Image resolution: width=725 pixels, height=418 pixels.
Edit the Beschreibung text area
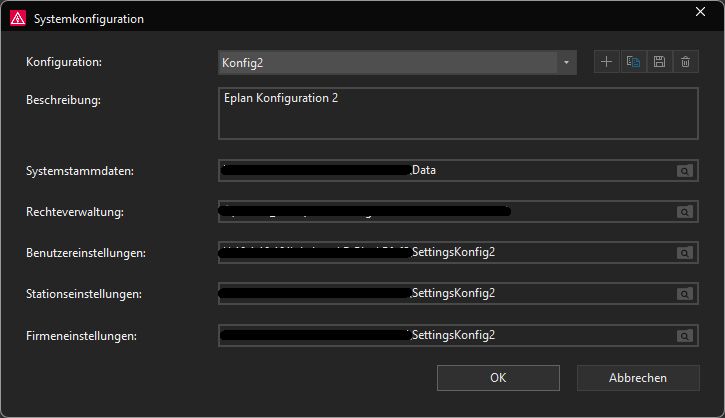(x=458, y=113)
